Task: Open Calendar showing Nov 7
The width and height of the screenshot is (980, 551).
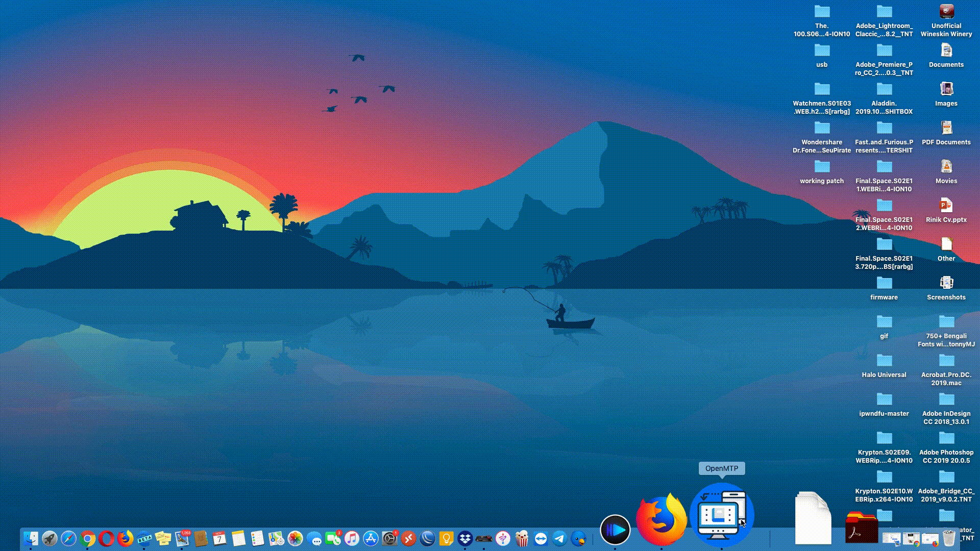Action: pyautogui.click(x=219, y=537)
